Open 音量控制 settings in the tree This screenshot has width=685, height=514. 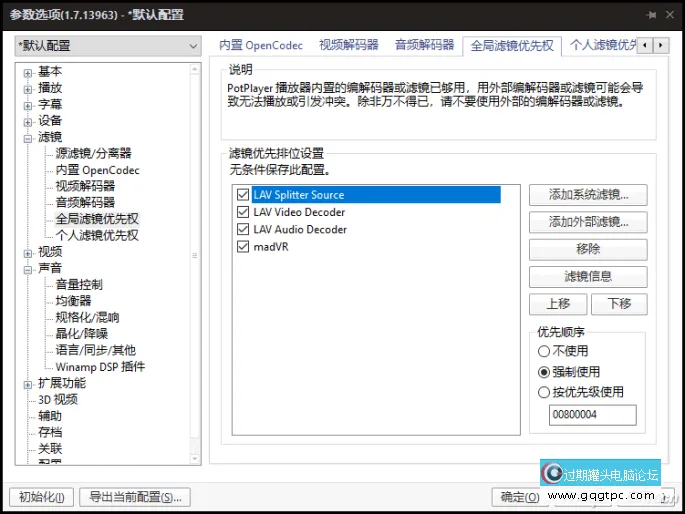(x=79, y=285)
